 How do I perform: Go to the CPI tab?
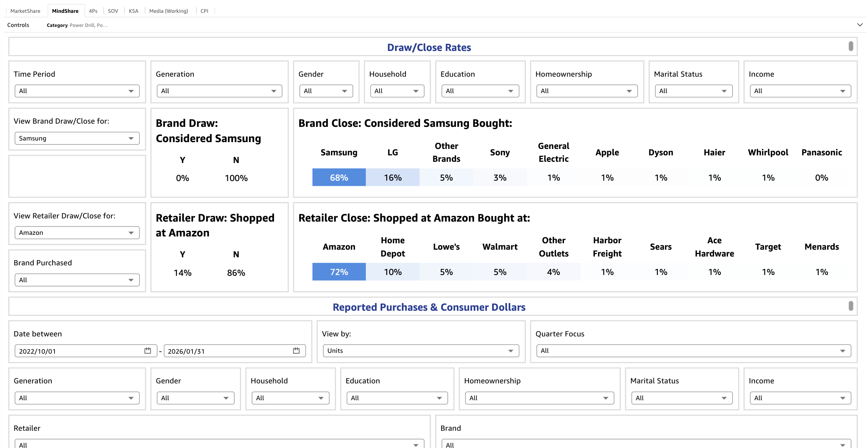[x=204, y=11]
